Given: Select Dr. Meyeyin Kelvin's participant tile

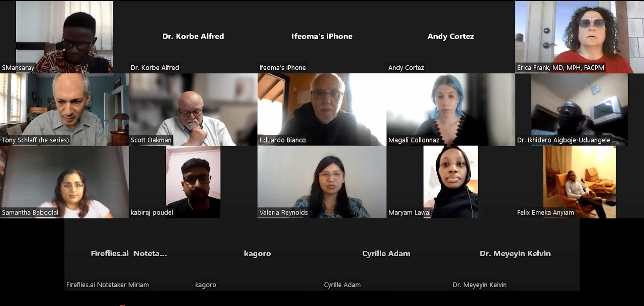Looking at the screenshot, I should [x=515, y=254].
